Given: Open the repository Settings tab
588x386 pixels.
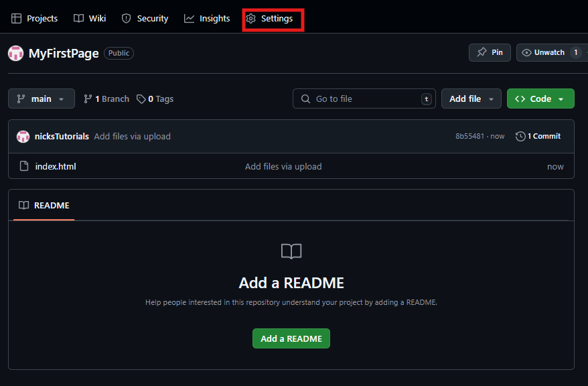Looking at the screenshot, I should tap(270, 18).
